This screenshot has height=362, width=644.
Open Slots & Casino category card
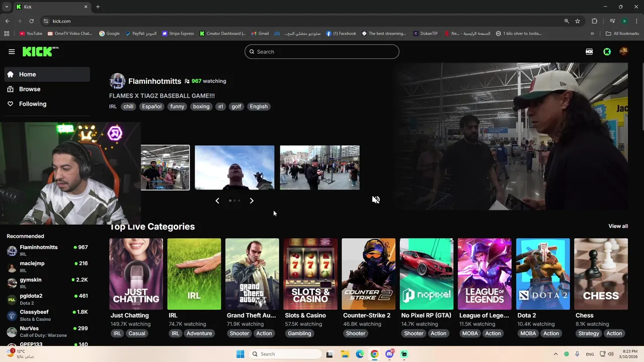310,274
